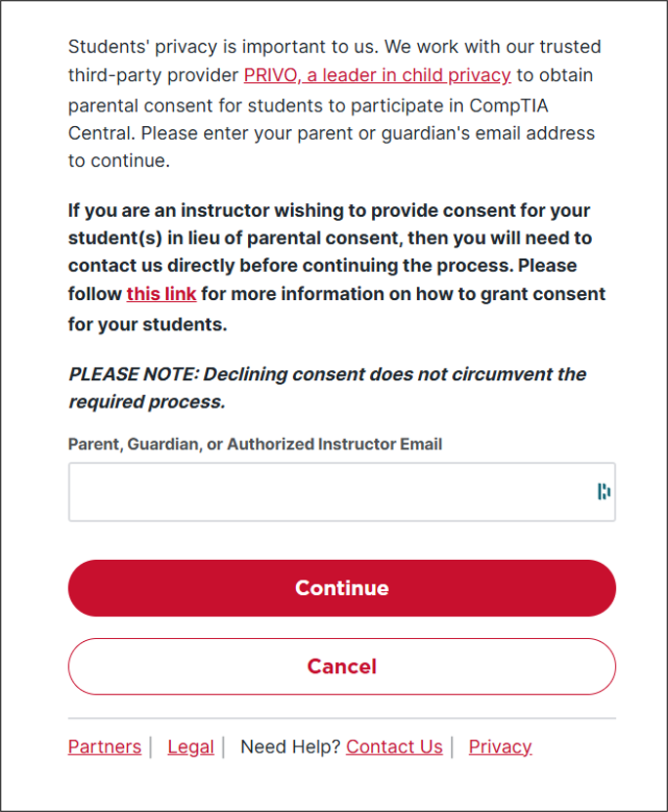Click the italic PLEASE NOTE declining consent text

tap(327, 388)
